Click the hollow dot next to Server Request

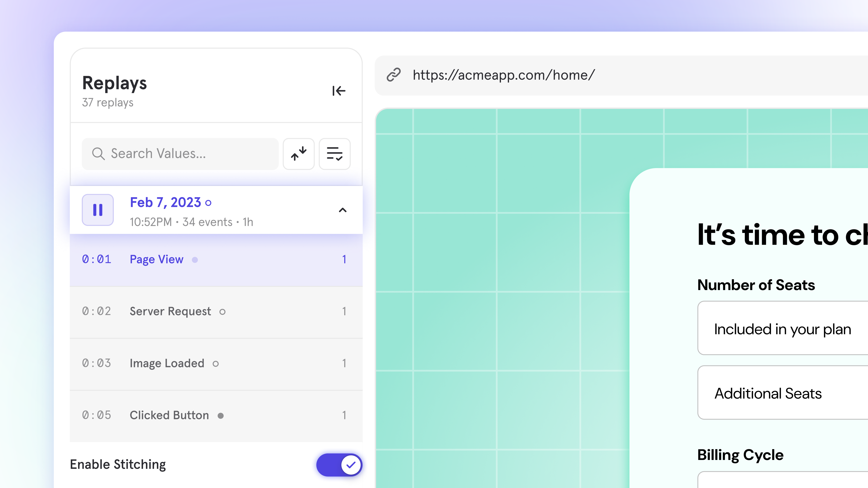[222, 312]
